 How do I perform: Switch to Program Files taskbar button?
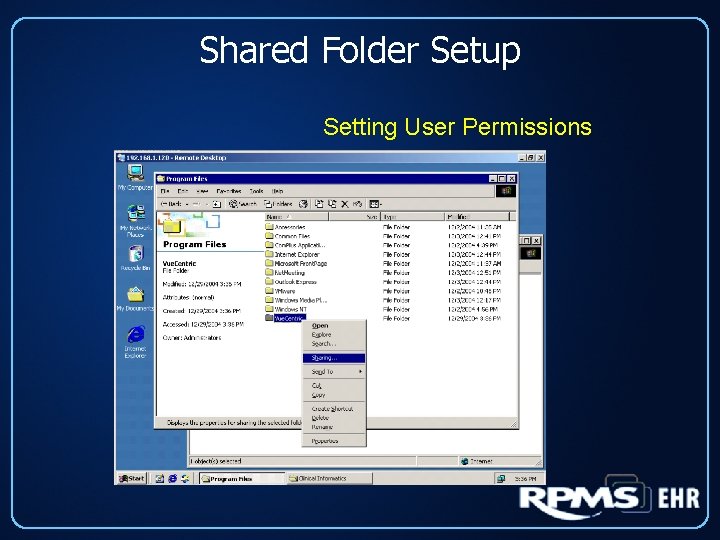click(x=242, y=478)
